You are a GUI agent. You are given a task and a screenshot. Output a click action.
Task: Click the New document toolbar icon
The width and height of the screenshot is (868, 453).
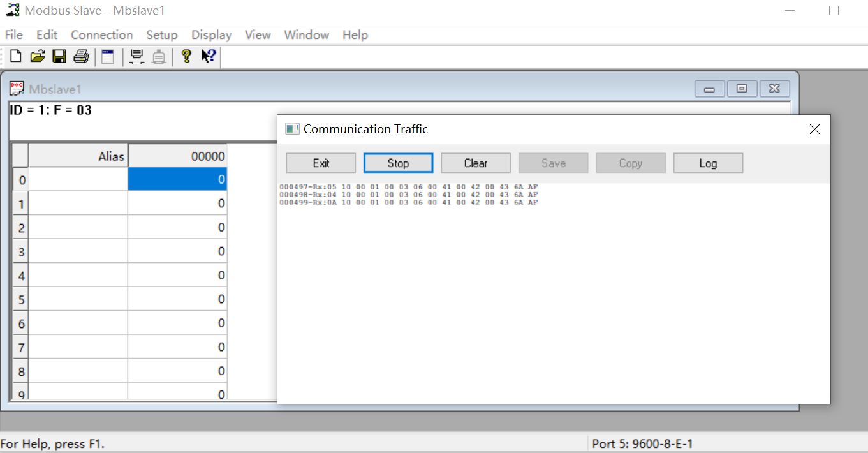coord(16,57)
